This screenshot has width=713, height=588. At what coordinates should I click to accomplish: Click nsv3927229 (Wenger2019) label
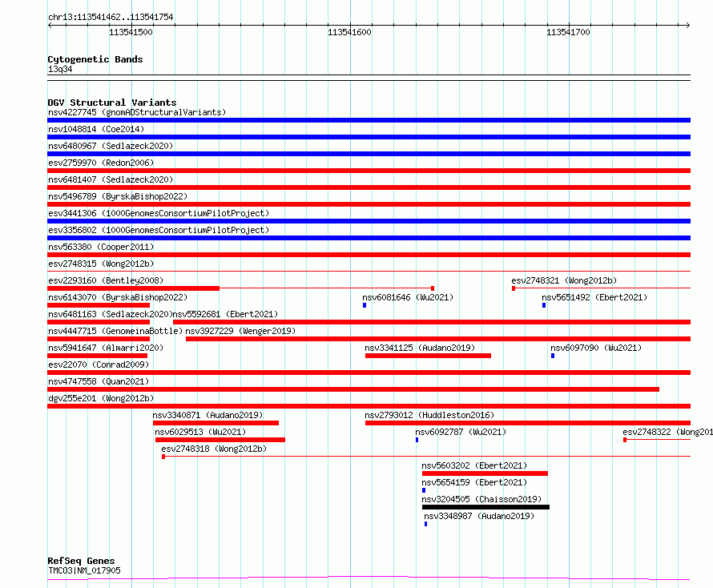pos(240,331)
